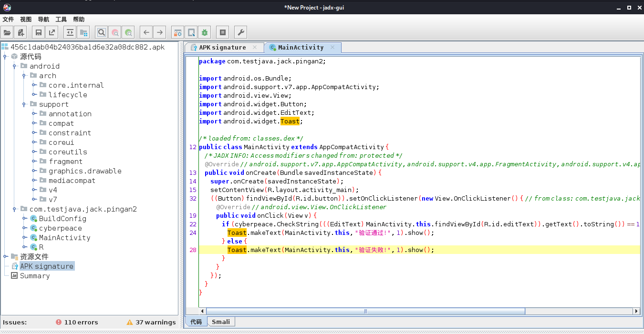Screen dimensions: 644x334
Task: Toggle flatten packages view
Action: pyautogui.click(x=83, y=32)
